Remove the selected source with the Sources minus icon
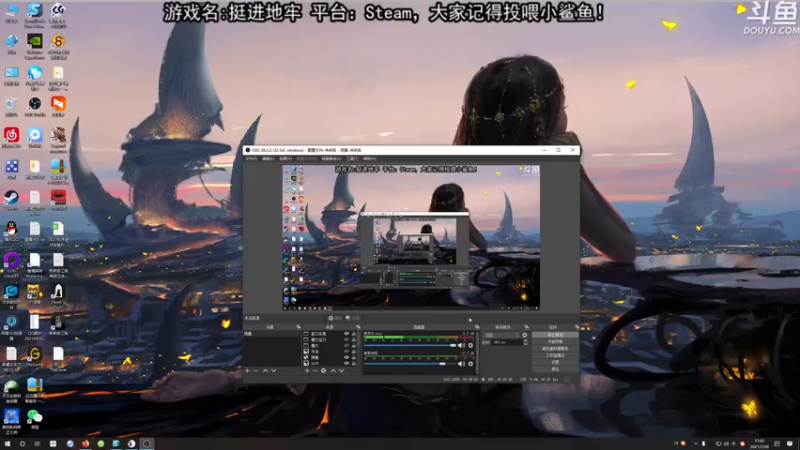Screen dimensions: 800x450 (x=315, y=370)
